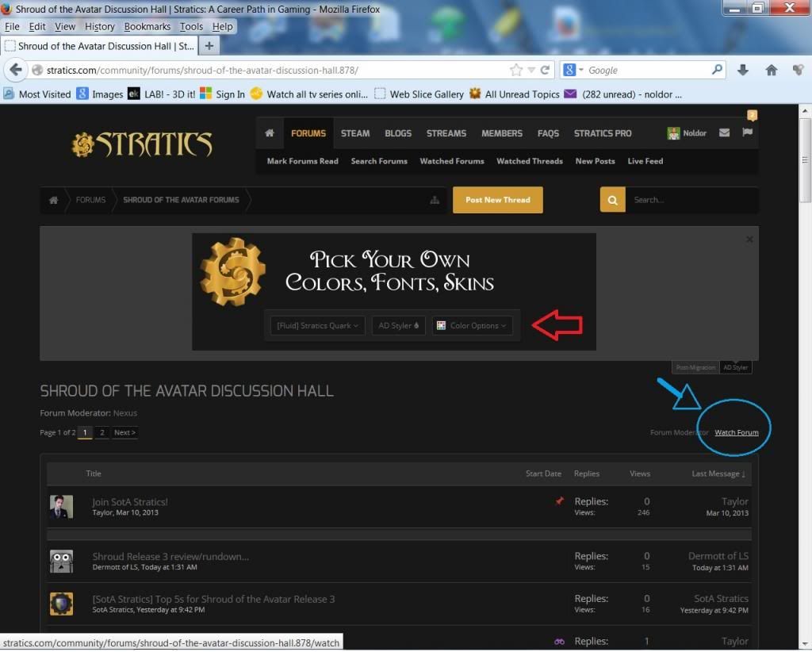Viewport: 812px width, 652px height.
Task: Click SHROUD OF THE AVATAR FORUMS breadcrumb
Action: pyautogui.click(x=182, y=200)
